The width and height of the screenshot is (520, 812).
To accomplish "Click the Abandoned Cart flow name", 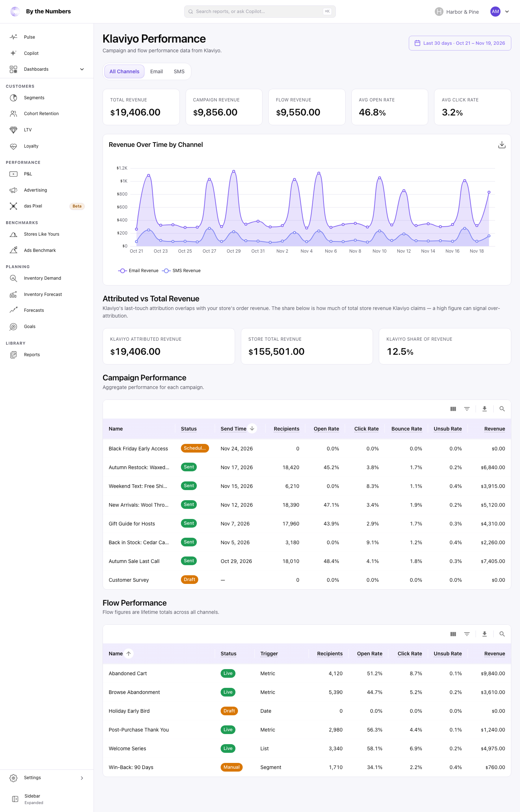I will point(128,673).
